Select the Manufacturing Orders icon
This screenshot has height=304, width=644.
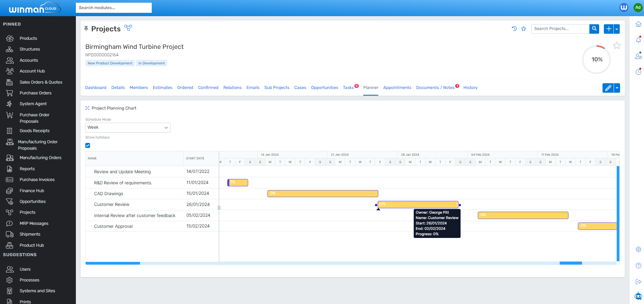(40, 157)
